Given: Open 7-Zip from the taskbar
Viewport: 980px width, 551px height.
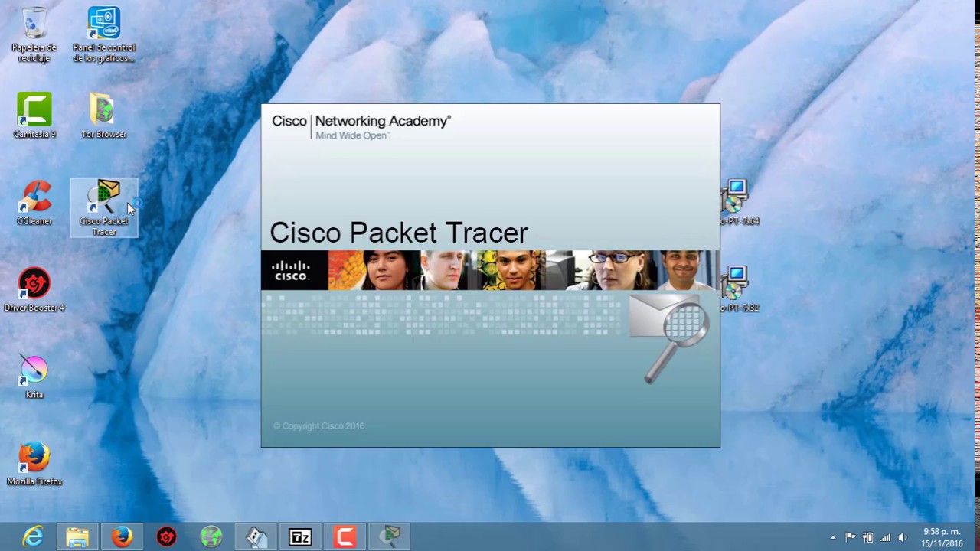Looking at the screenshot, I should pos(299,537).
